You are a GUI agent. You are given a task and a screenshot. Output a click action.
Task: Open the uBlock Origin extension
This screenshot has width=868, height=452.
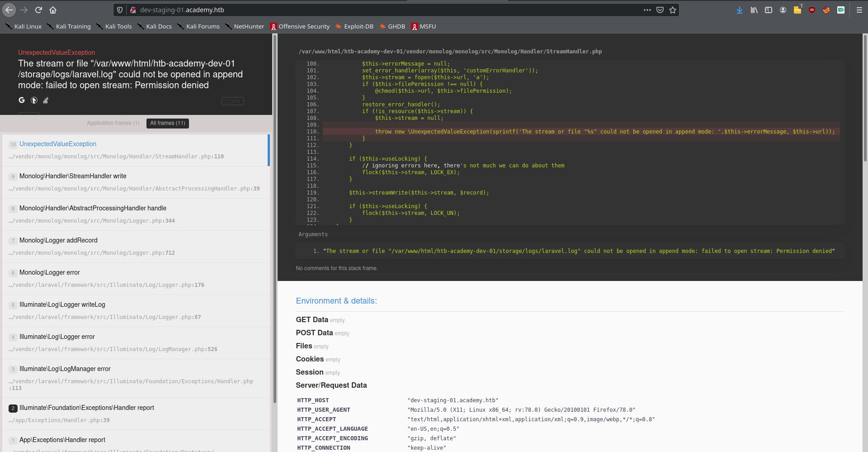(x=812, y=10)
